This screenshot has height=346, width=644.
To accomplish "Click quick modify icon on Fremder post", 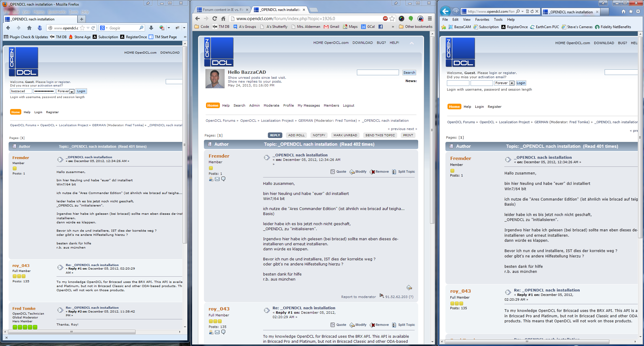I will (x=409, y=288).
